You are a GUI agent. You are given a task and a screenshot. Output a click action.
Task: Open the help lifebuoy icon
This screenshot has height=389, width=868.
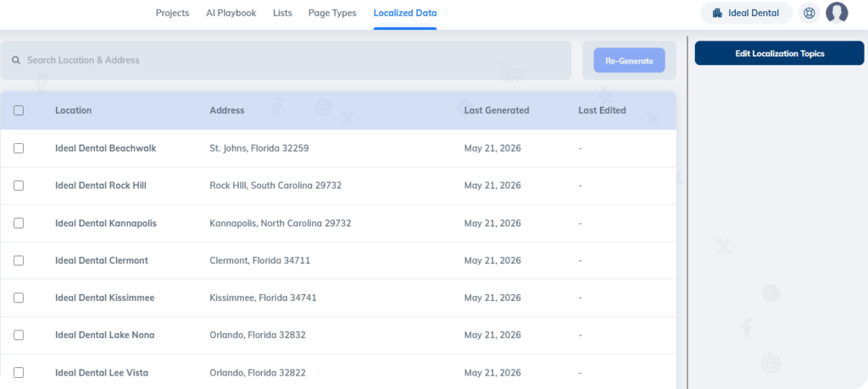coord(810,14)
